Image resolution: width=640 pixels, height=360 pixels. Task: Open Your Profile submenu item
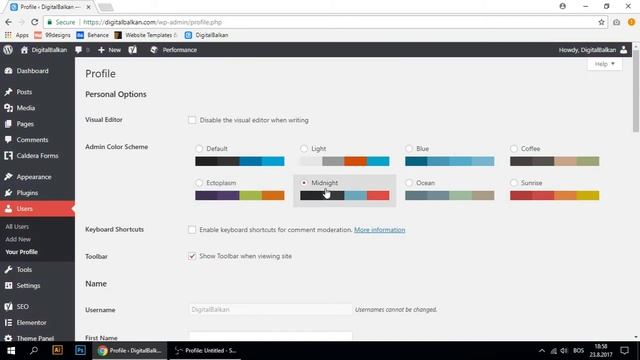click(22, 252)
